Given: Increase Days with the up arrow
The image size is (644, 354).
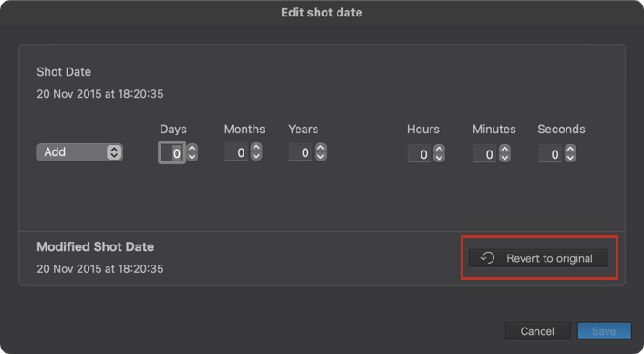Looking at the screenshot, I should 192,148.
